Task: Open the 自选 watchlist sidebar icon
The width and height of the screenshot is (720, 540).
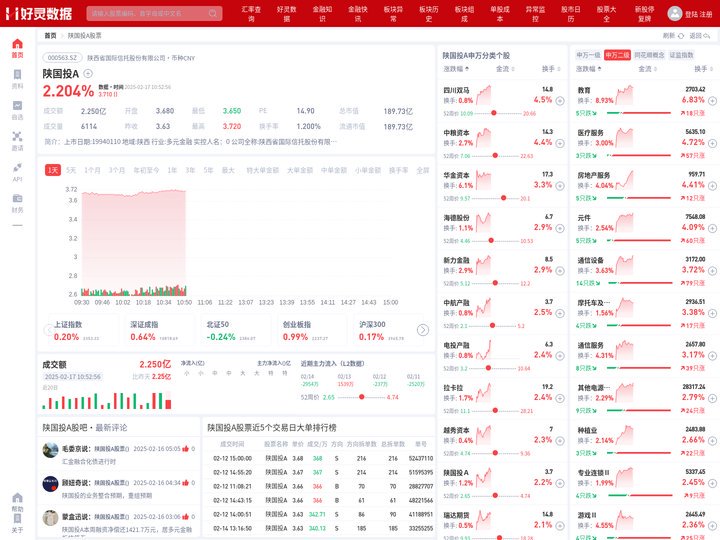Action: click(17, 106)
